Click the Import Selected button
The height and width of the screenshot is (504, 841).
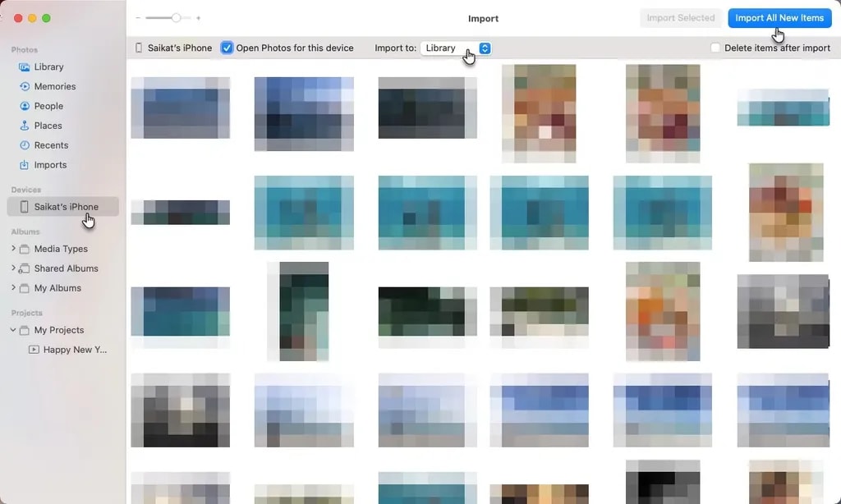click(x=680, y=18)
